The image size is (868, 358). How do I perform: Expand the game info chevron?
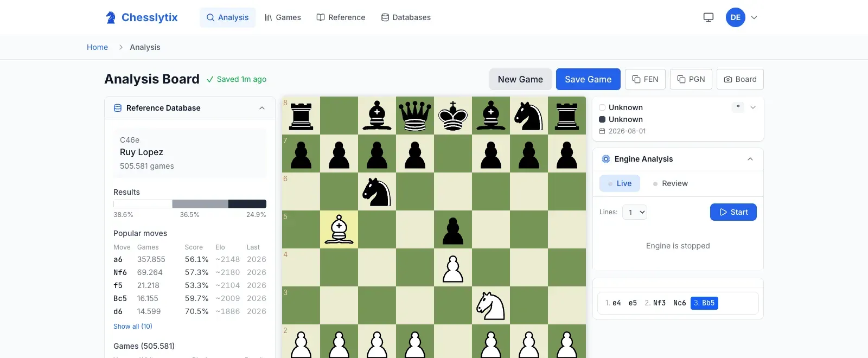click(753, 107)
